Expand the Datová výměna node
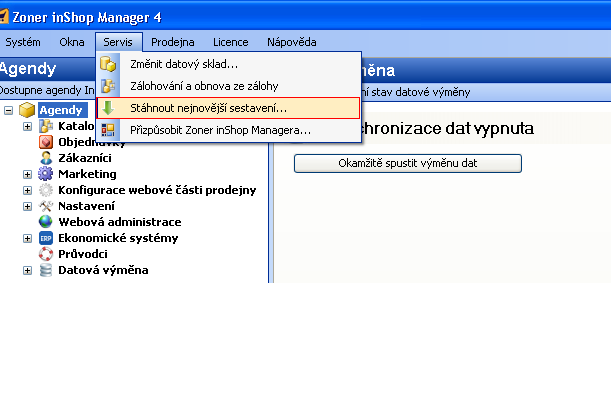 (x=27, y=270)
